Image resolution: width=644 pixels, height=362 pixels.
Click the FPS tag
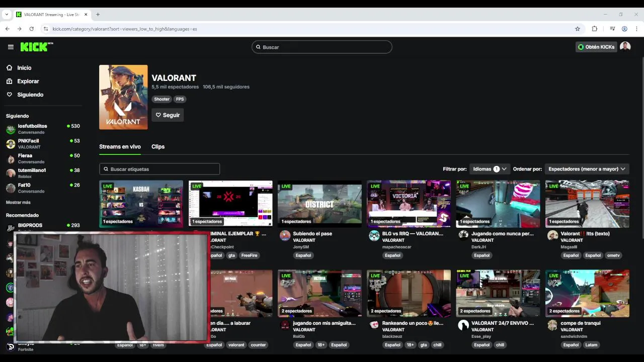click(x=180, y=99)
